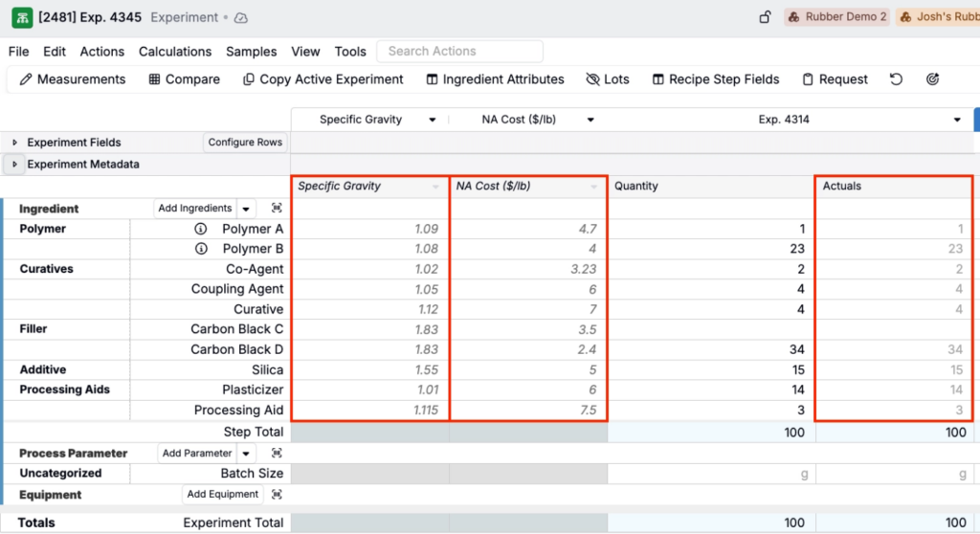
Task: Click the undo arrow in toolbar
Action: [896, 79]
